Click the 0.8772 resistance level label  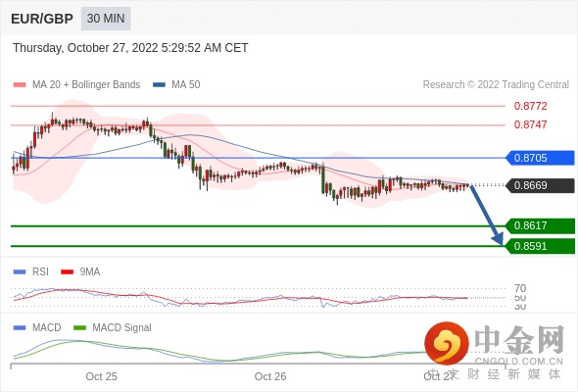[530, 106]
